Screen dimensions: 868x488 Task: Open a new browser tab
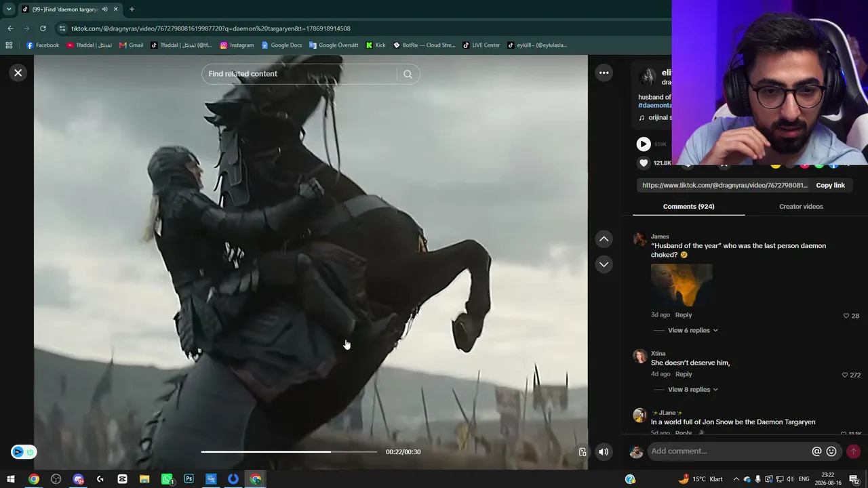[132, 9]
